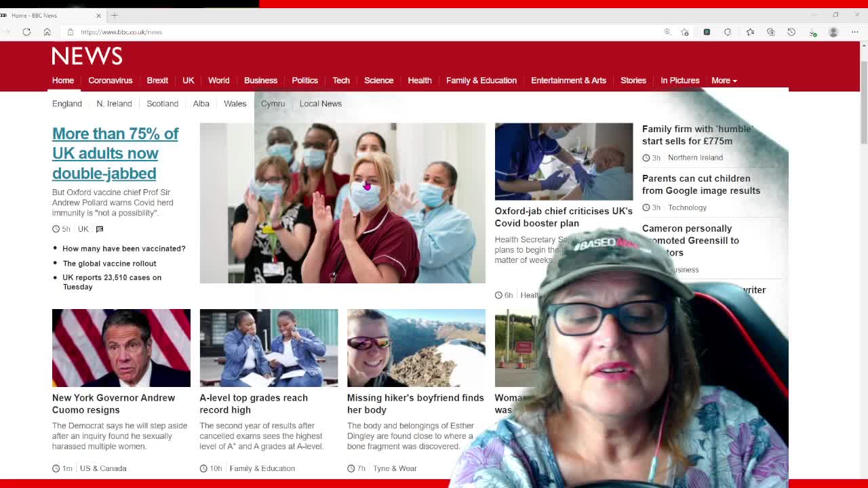Screen dimensions: 868x488
Task: Open the Health section
Action: 420,81
